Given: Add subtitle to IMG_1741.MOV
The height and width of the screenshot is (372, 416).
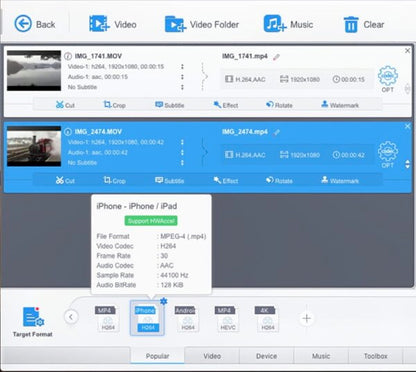Looking at the screenshot, I should [170, 105].
